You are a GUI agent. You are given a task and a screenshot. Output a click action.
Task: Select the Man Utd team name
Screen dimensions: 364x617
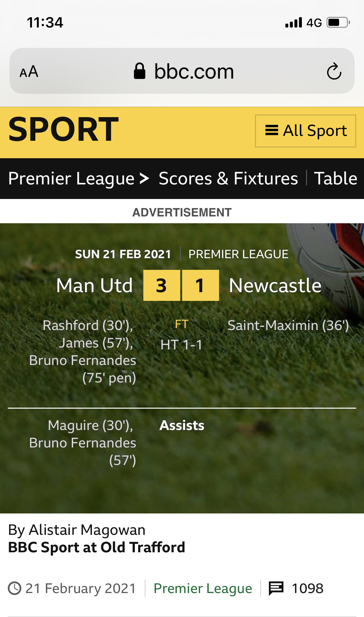pyautogui.click(x=94, y=285)
